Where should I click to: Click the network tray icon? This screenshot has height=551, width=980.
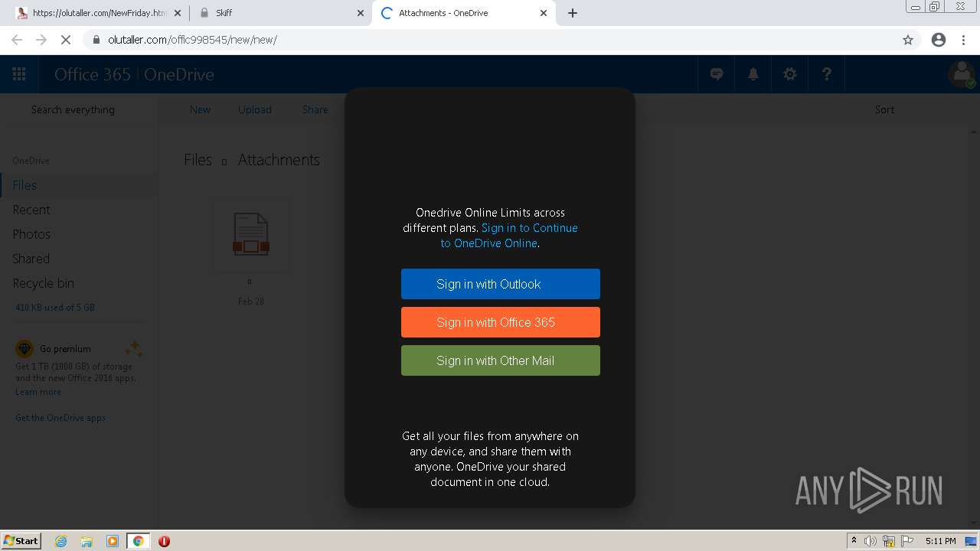point(889,541)
